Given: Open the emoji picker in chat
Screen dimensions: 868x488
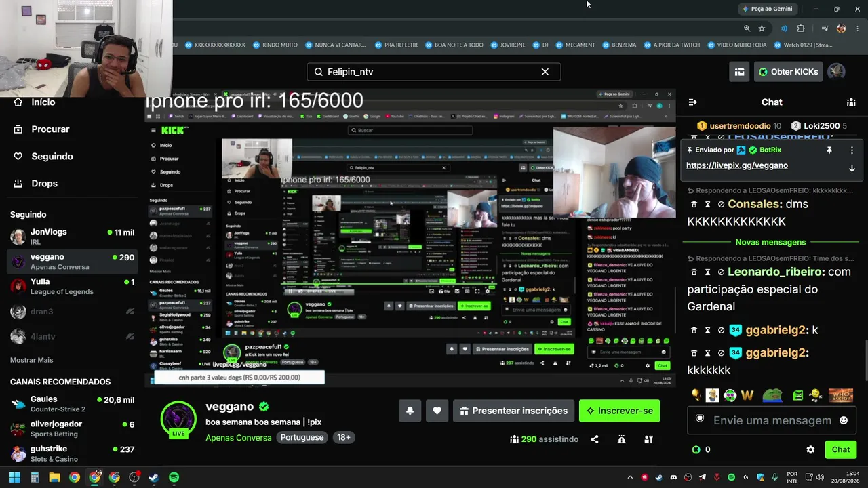Looking at the screenshot, I should coord(844,420).
